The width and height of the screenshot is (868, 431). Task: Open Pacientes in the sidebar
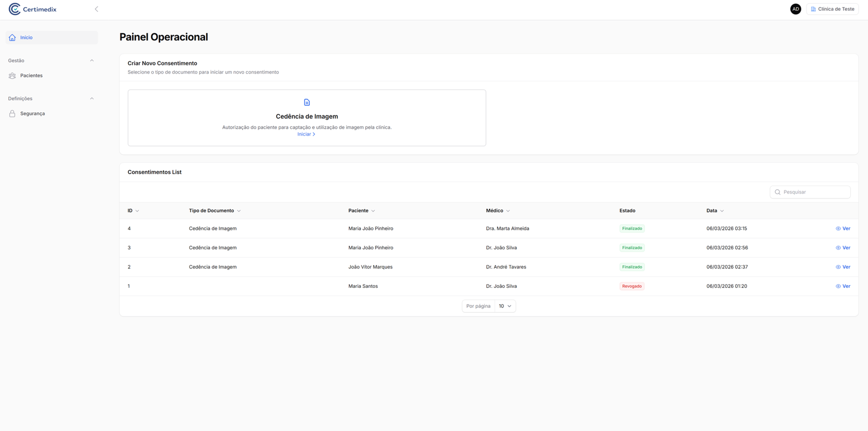31,76
